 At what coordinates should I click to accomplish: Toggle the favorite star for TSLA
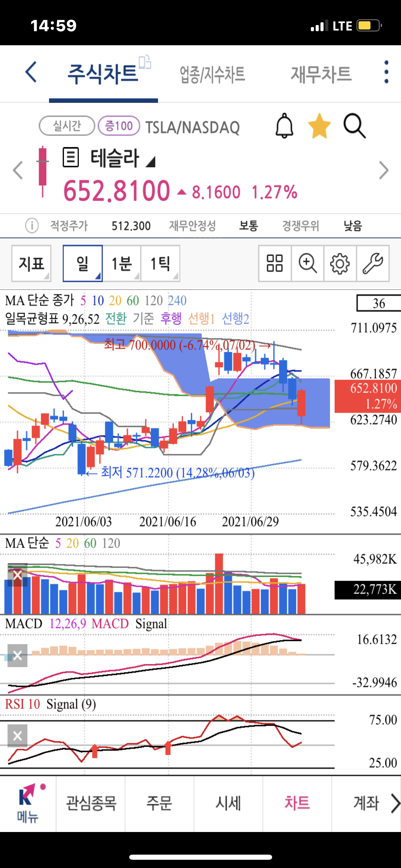[x=319, y=126]
